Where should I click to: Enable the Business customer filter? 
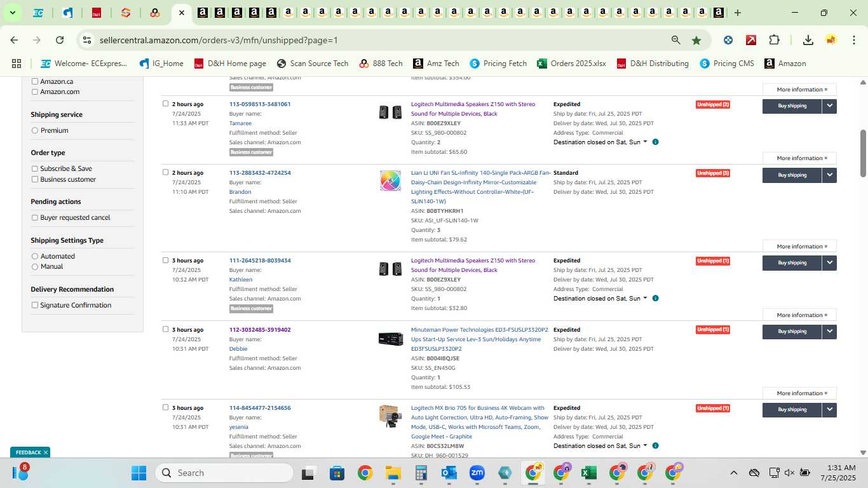[x=35, y=179]
